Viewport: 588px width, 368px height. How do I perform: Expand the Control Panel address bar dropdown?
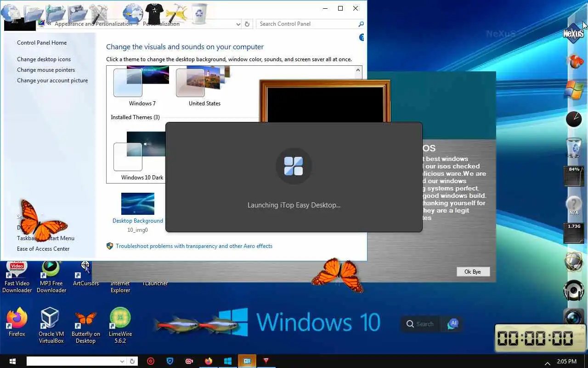[x=238, y=24]
